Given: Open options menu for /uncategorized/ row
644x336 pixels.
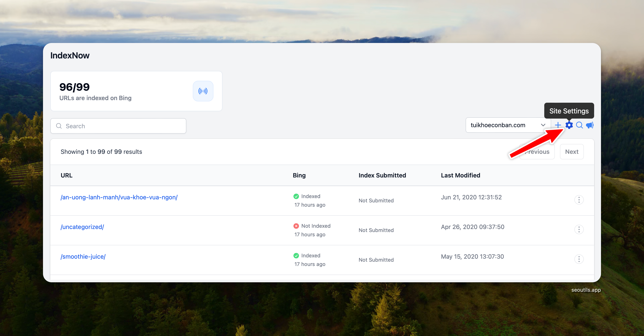Looking at the screenshot, I should (x=579, y=229).
